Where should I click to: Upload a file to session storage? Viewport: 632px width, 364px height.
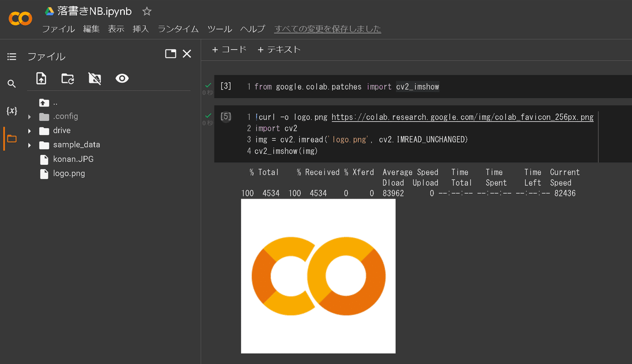(x=41, y=78)
